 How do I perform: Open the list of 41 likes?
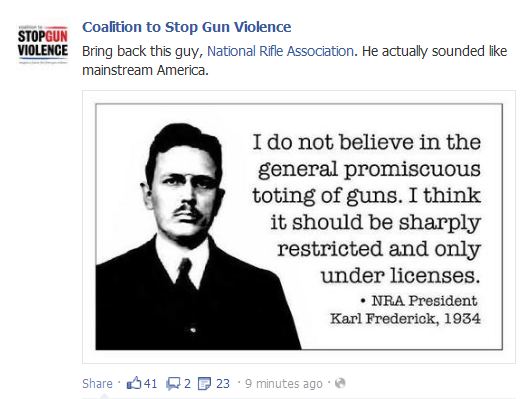point(151,383)
